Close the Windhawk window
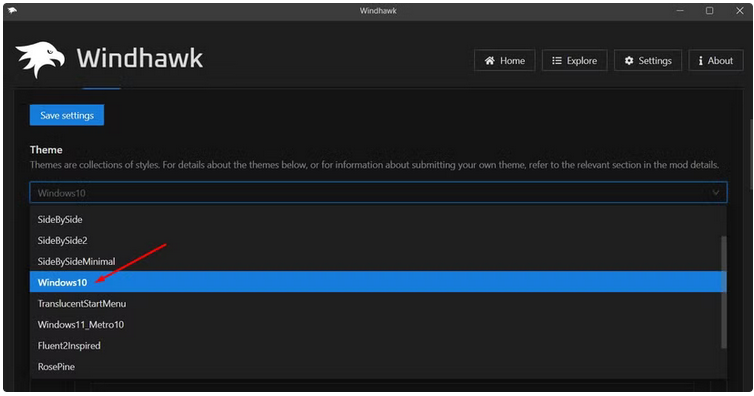The image size is (754, 396). click(740, 11)
